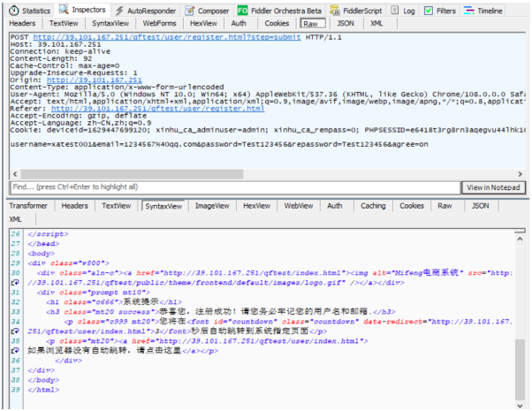Image resolution: width=532 pixels, height=411 pixels.
Task: Open the response WebView tab
Action: pos(299,206)
